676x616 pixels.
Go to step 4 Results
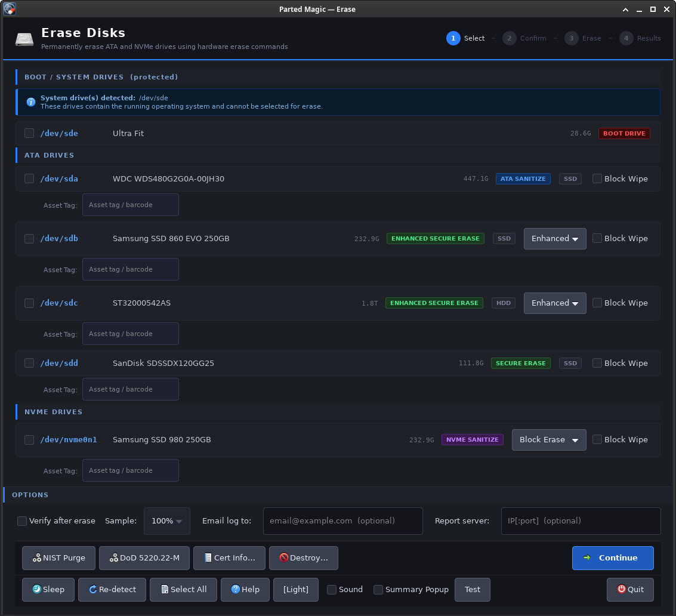[x=640, y=38]
